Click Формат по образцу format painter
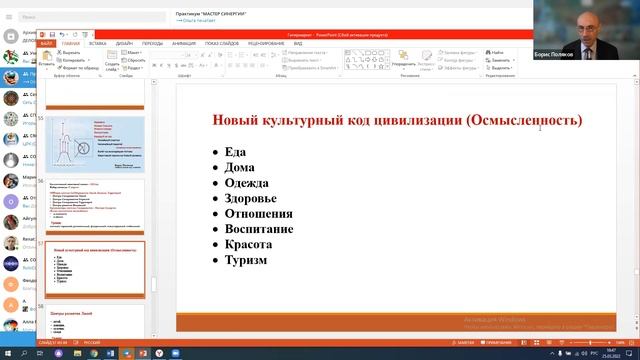 pos(78,68)
